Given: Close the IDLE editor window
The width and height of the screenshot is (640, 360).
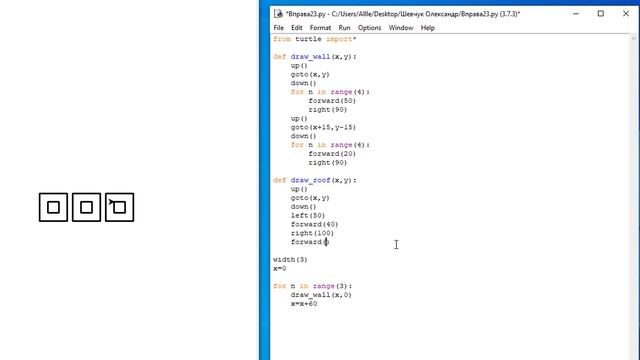Looking at the screenshot, I should (626, 13).
